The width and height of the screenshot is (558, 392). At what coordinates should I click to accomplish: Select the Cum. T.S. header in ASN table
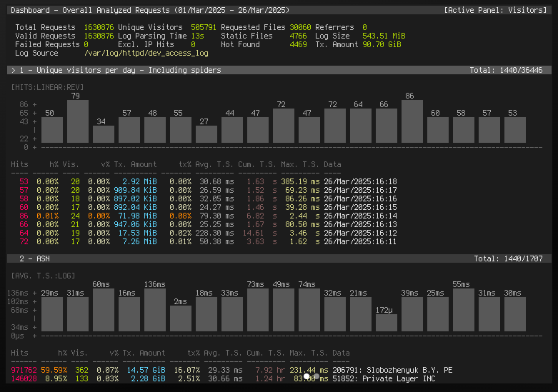coord(266,353)
